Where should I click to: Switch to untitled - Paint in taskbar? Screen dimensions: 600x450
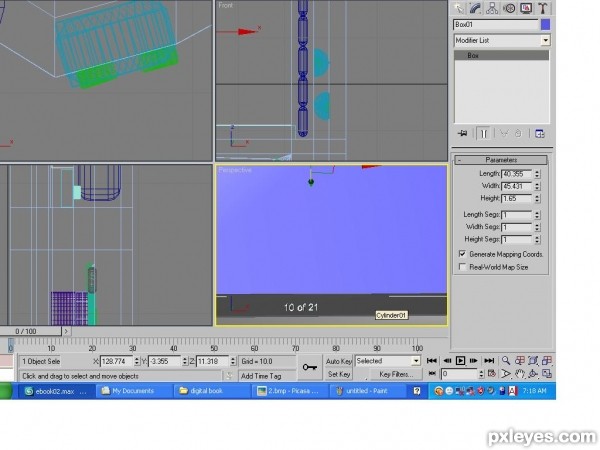click(367, 391)
